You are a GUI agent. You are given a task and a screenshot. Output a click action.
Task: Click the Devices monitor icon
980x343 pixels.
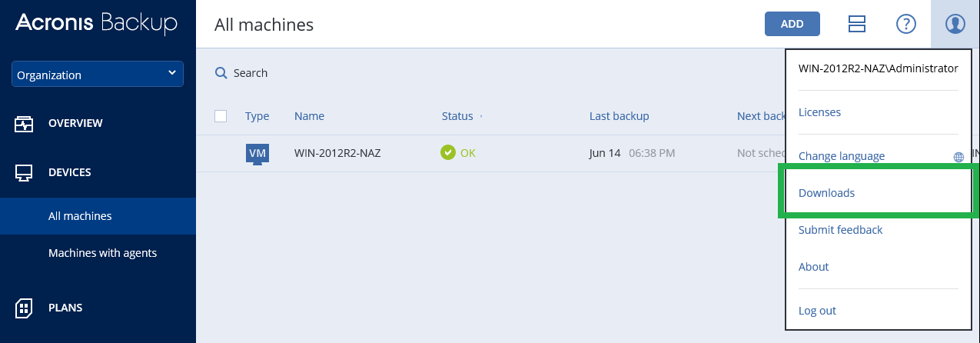24,173
